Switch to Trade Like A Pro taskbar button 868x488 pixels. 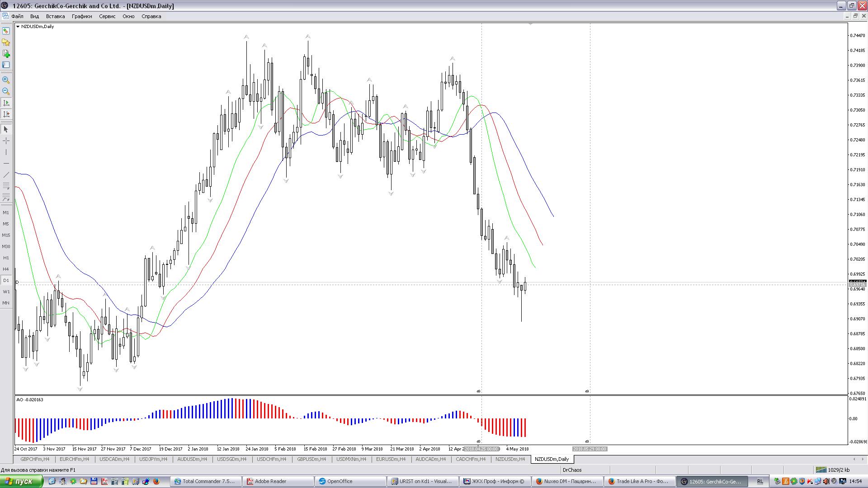pyautogui.click(x=640, y=481)
